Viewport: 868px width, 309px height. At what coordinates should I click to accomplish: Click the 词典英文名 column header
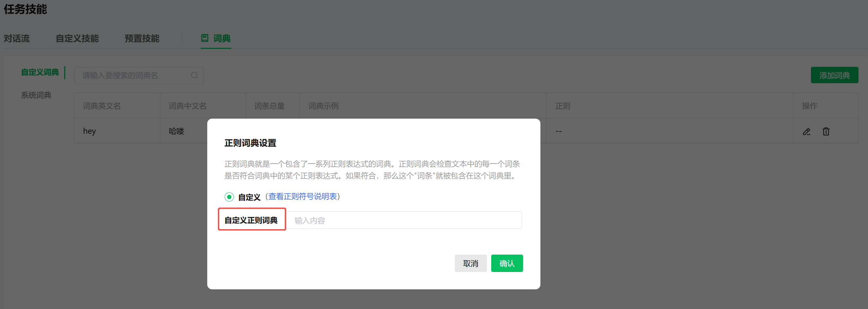(101, 106)
